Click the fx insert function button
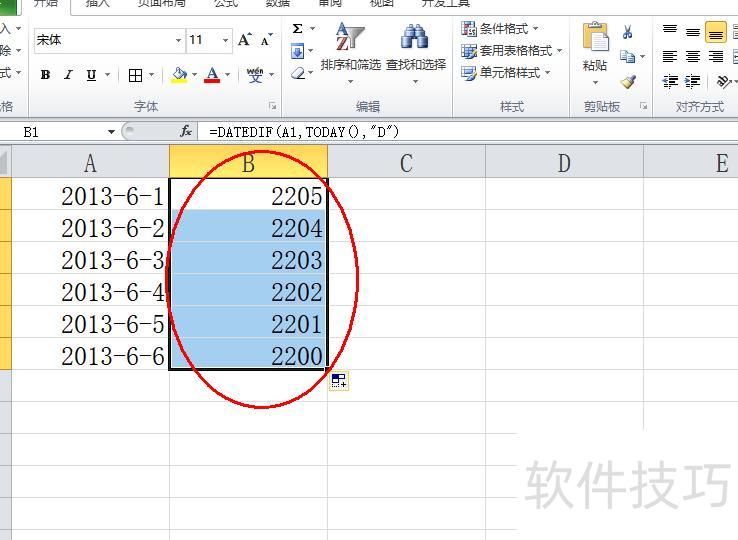 pyautogui.click(x=186, y=131)
